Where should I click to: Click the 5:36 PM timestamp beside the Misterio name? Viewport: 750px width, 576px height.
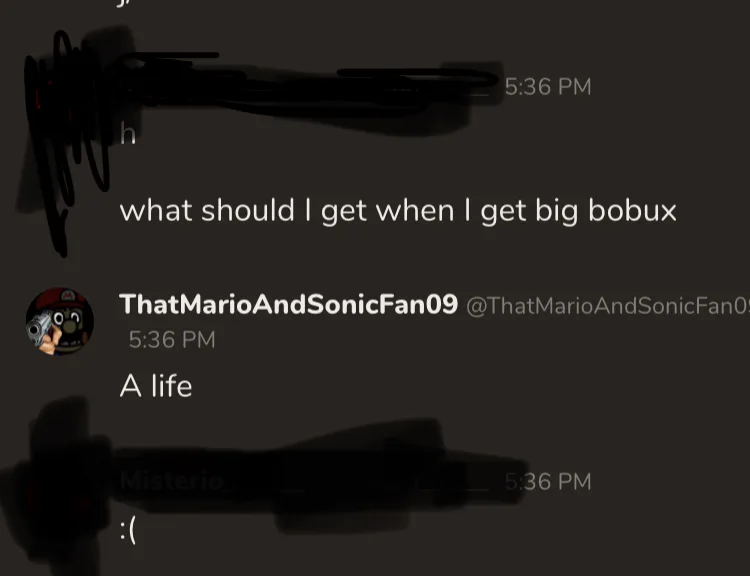tap(548, 482)
